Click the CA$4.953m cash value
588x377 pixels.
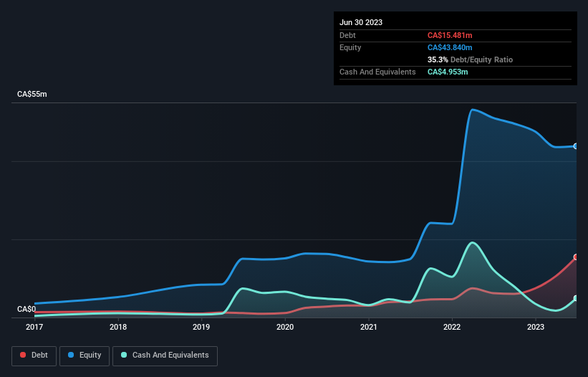coord(448,72)
